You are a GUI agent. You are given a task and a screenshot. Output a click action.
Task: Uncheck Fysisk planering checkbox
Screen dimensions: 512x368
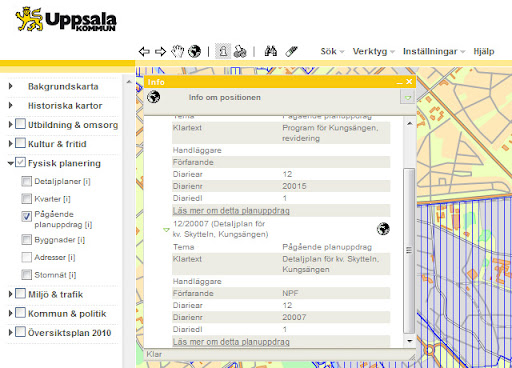pyautogui.click(x=21, y=162)
